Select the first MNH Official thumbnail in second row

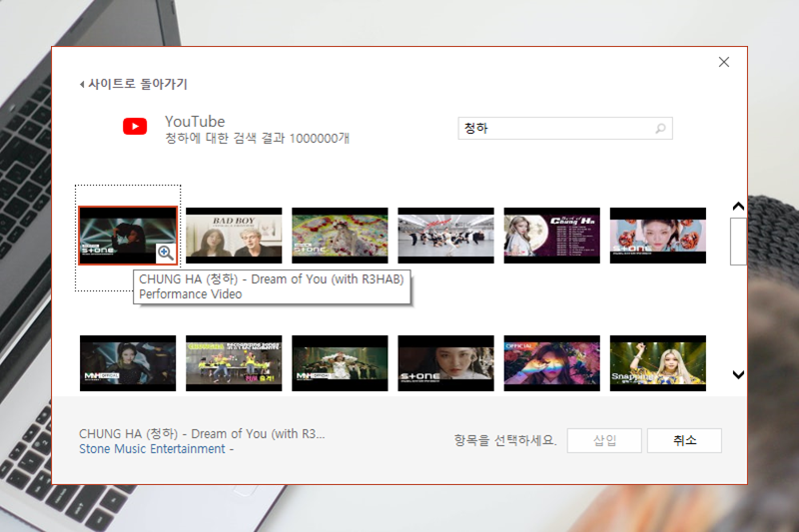coord(128,363)
